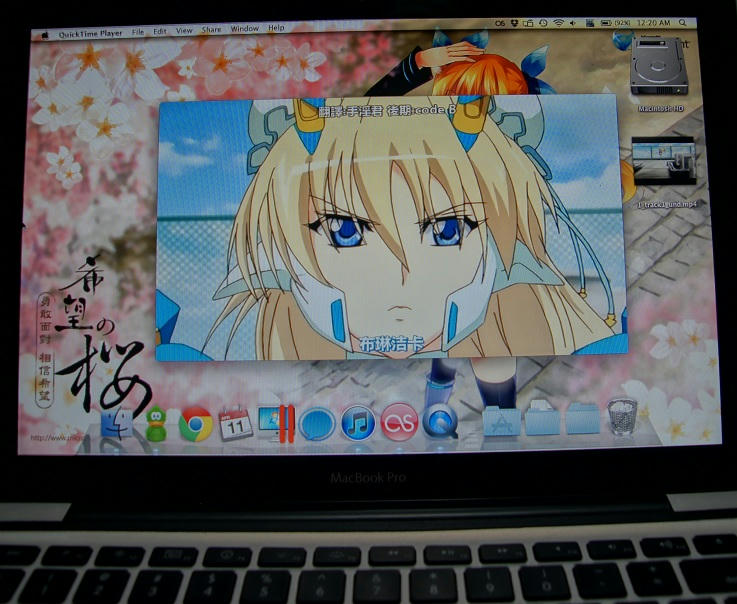Open the Apple menu
The image size is (737, 604).
tap(45, 35)
